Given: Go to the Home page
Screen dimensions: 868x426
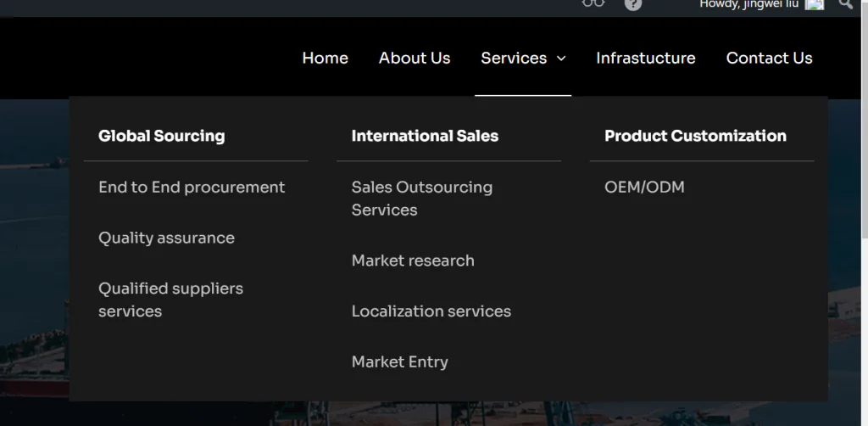Looking at the screenshot, I should point(325,59).
